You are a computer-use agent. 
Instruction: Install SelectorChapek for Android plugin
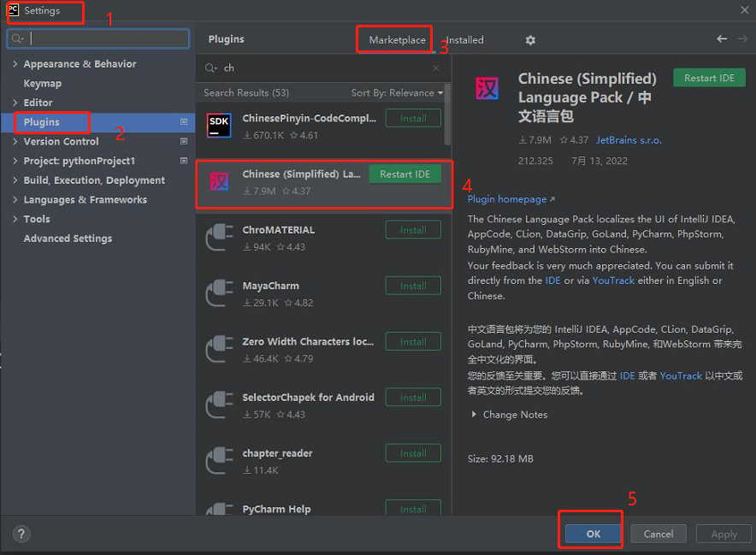coord(413,398)
